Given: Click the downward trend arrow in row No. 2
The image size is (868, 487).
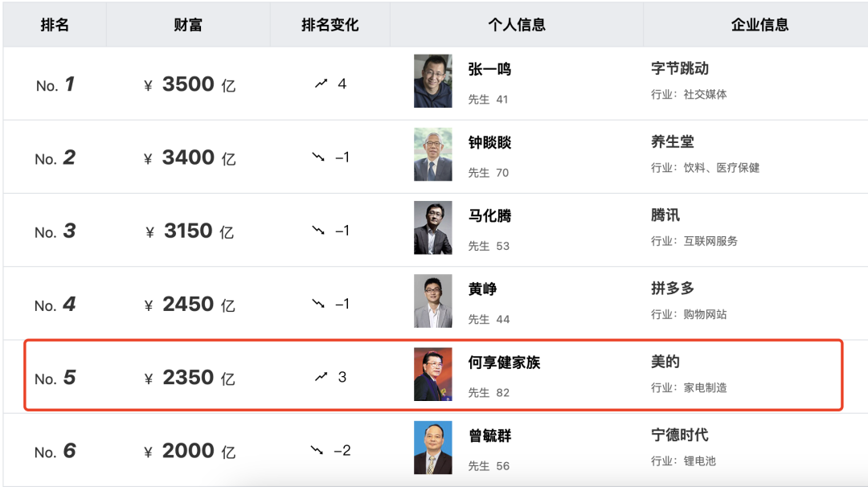Looking at the screenshot, I should click(x=318, y=158).
